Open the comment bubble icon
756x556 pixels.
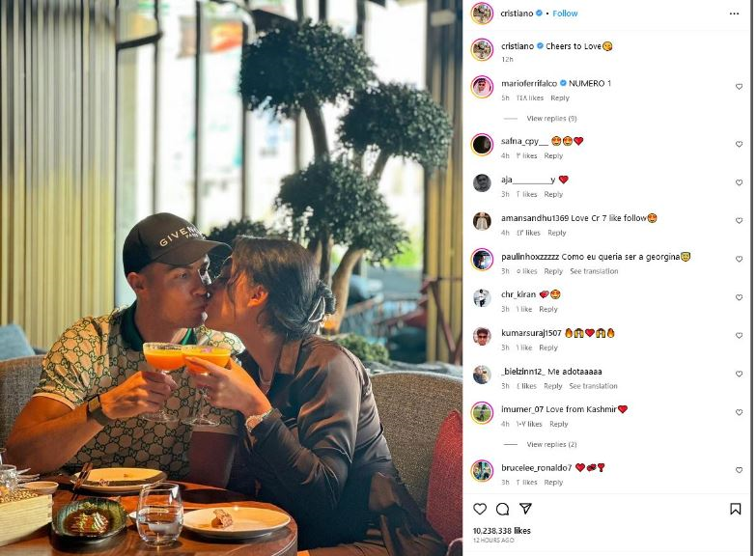click(x=502, y=509)
